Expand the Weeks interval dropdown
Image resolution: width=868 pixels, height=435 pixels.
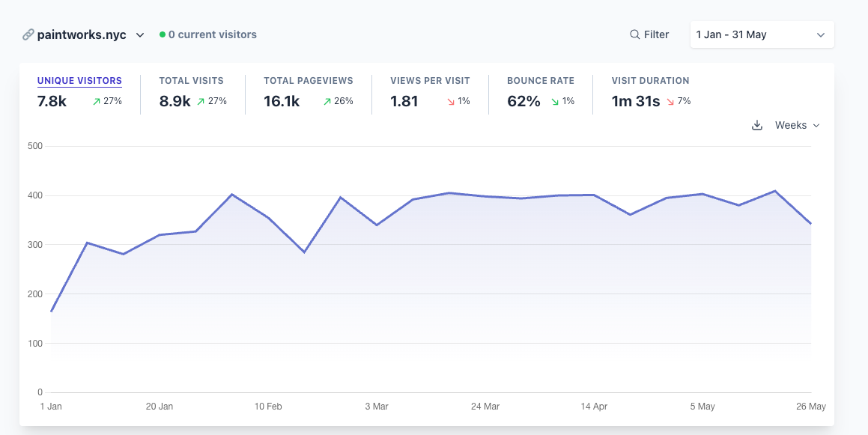pyautogui.click(x=798, y=125)
